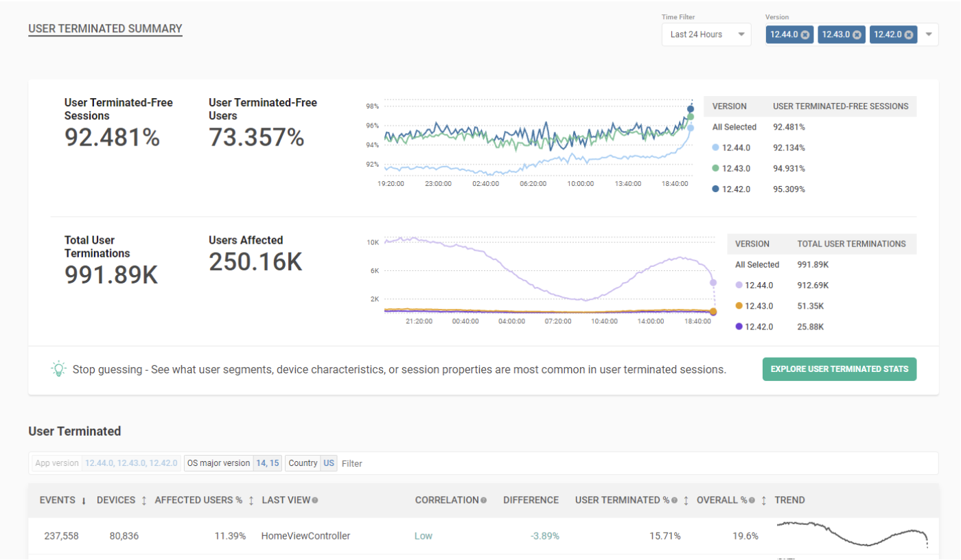Screen dimensions: 961x560
Task: Remove the 12.44.0 version chip
Action: [x=805, y=35]
